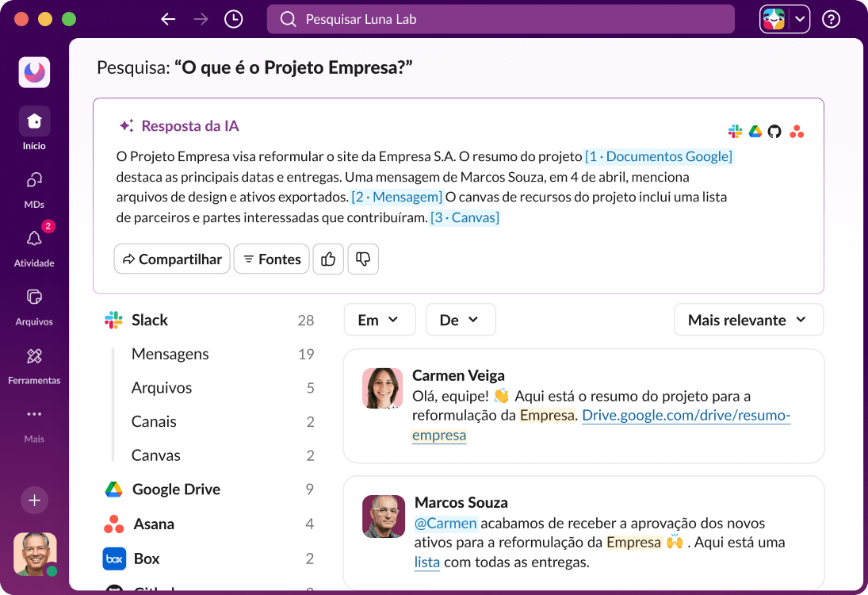Select the MDs direct messages icon
Image resolution: width=868 pixels, height=595 pixels.
pos(33,180)
